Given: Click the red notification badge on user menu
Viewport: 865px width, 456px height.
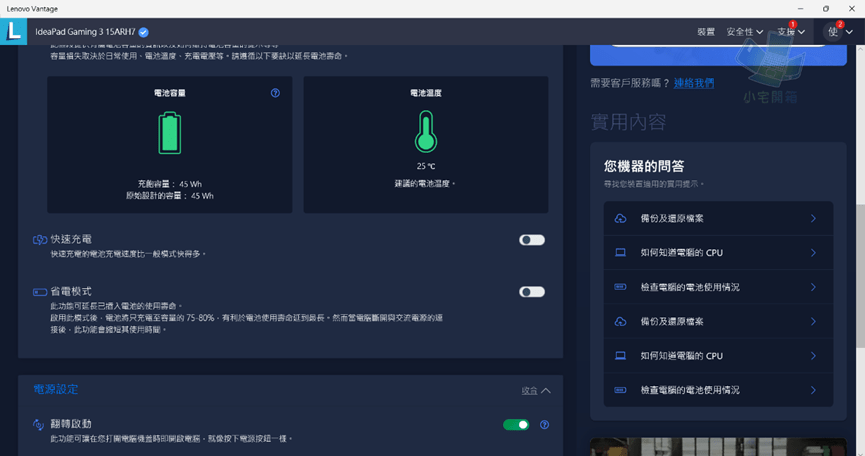Looking at the screenshot, I should (x=840, y=24).
